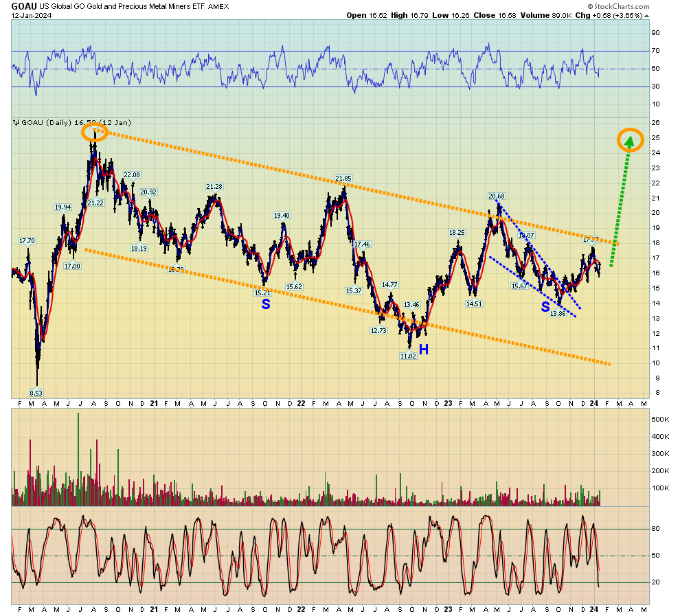Click the 14.77 price label
The image size is (680, 616).
tap(389, 285)
